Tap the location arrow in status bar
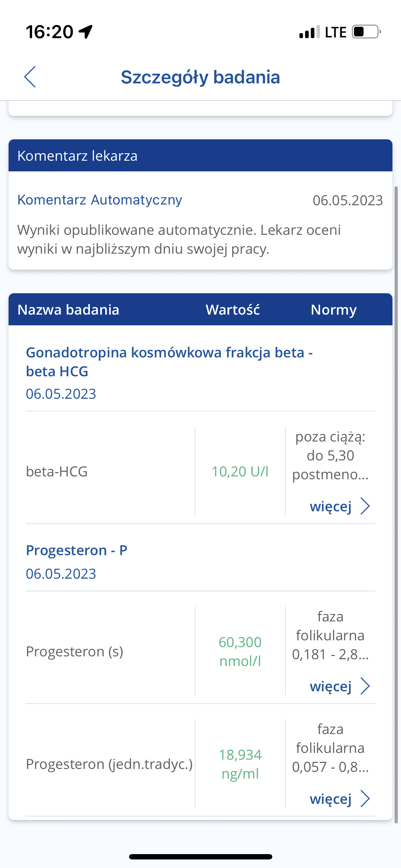 86,32
